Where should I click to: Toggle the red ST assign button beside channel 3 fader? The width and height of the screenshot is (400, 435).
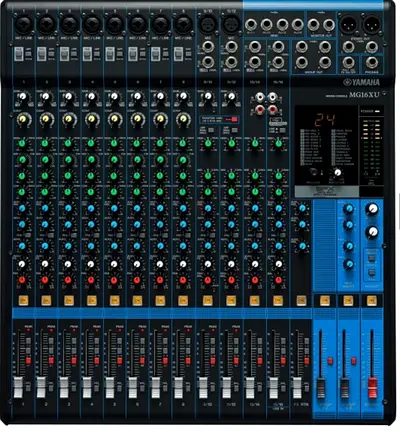74,361
